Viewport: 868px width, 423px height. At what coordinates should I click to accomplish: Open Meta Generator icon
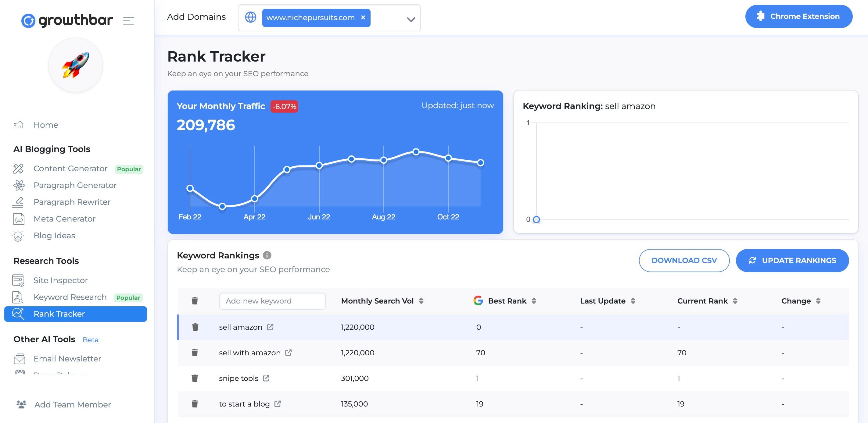point(19,219)
